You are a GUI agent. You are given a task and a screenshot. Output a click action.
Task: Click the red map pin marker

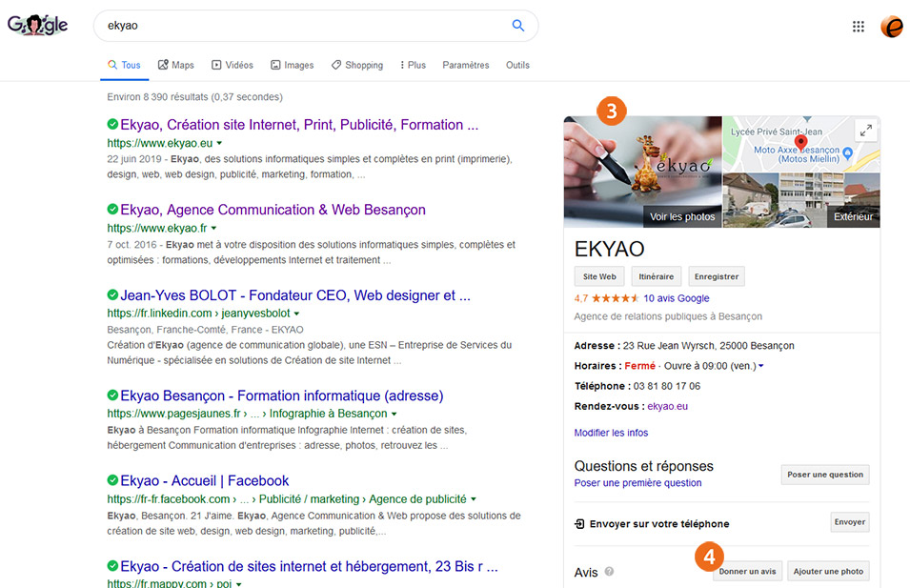pos(800,142)
